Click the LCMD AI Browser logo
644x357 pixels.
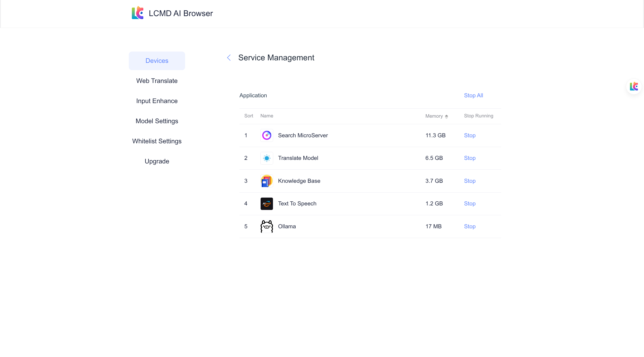(138, 13)
